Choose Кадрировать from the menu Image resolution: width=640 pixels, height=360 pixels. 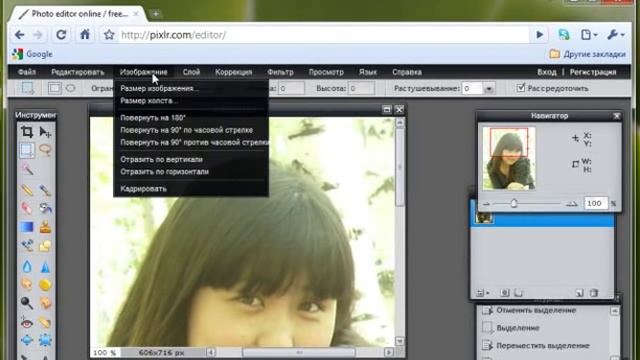[143, 189]
